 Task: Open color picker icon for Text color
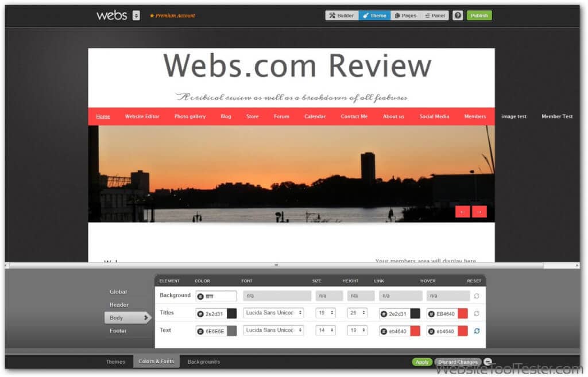(200, 331)
